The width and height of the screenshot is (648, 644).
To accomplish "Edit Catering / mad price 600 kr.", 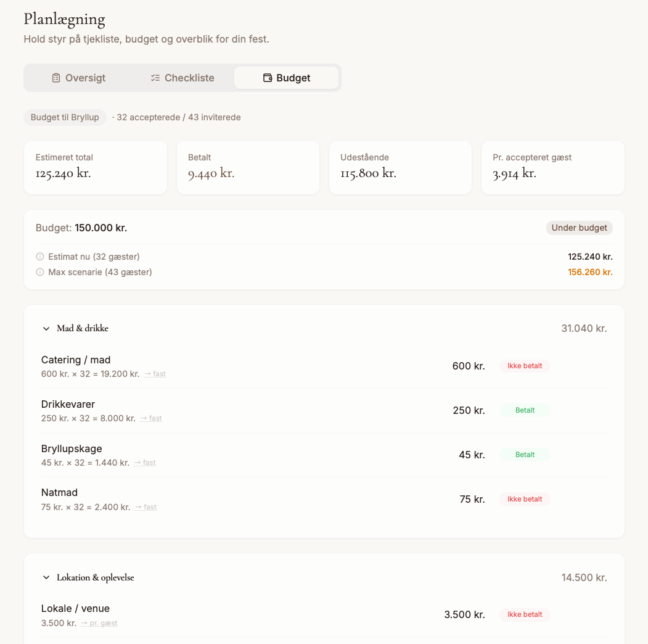I will 469,366.
